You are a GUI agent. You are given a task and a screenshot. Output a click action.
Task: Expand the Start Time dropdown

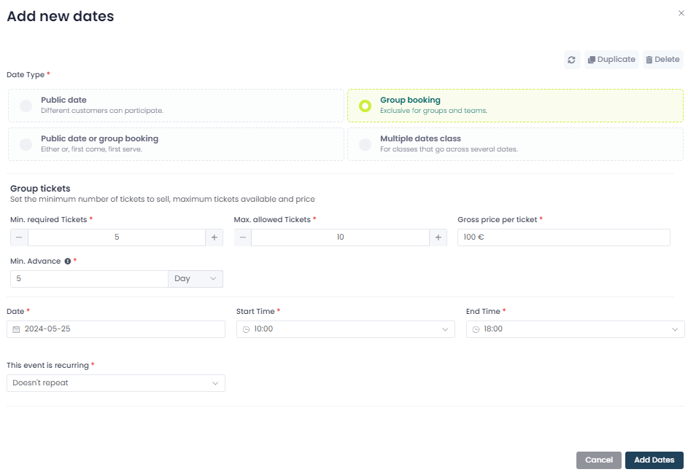pyautogui.click(x=345, y=329)
